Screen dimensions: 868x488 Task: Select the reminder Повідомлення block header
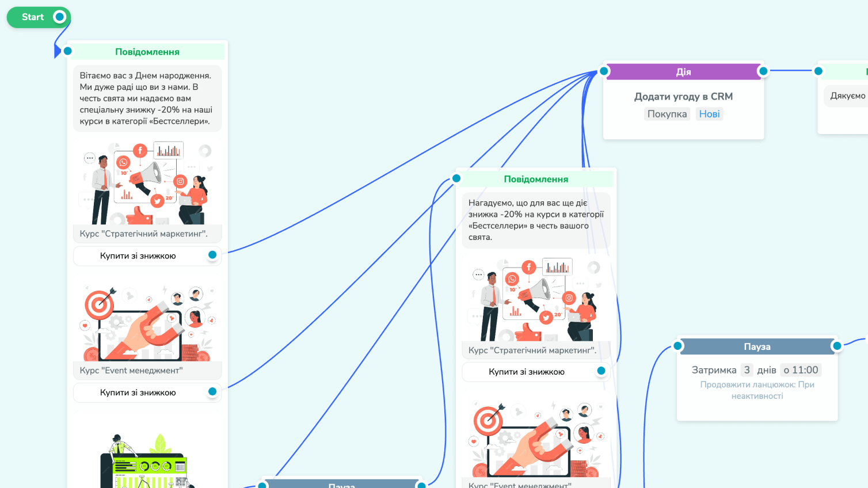tap(536, 179)
